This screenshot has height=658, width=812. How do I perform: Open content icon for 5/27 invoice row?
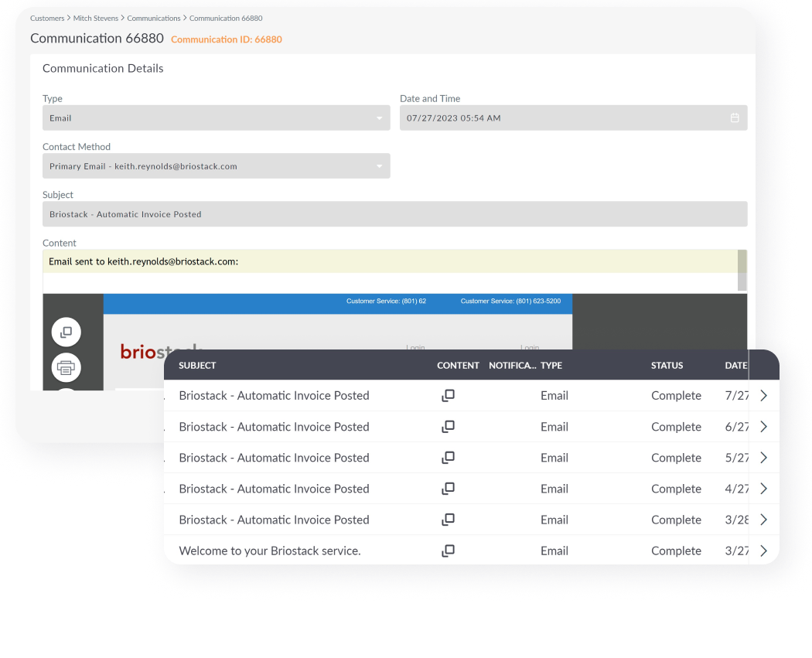448,458
